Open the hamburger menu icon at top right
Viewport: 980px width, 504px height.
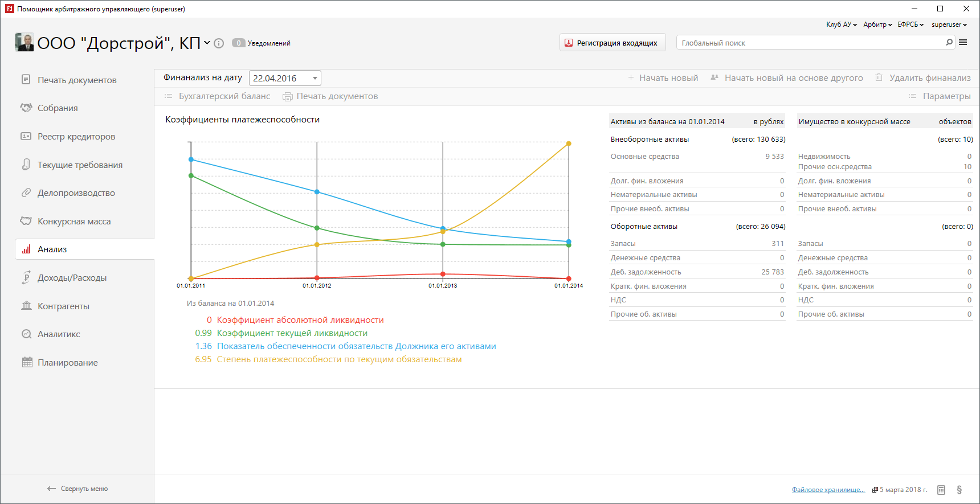[963, 42]
